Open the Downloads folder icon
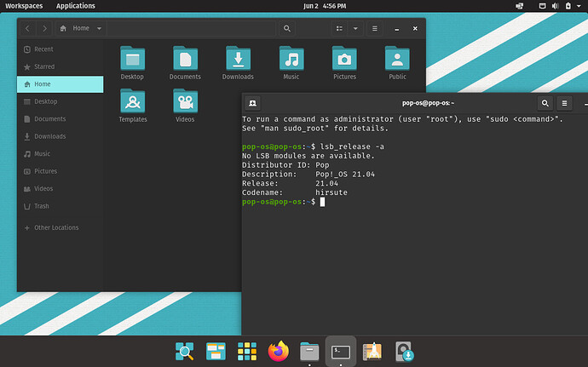Viewport: 588px width, 367px height. (x=238, y=59)
